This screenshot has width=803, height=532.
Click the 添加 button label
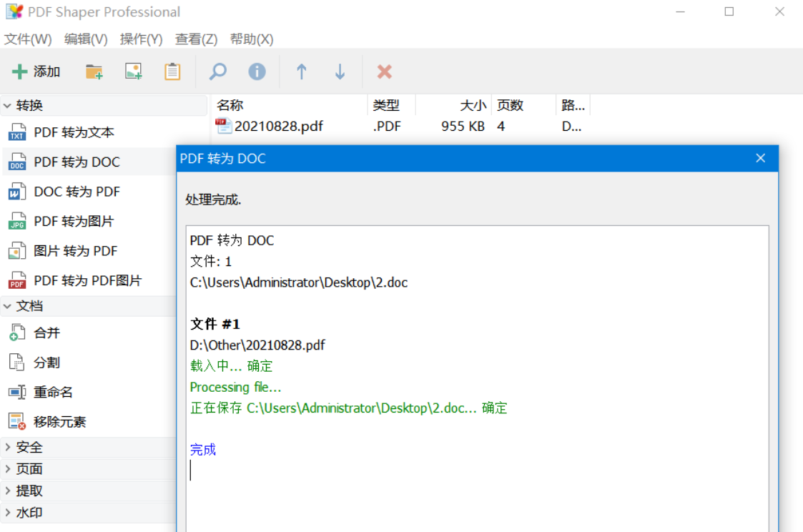(x=47, y=72)
